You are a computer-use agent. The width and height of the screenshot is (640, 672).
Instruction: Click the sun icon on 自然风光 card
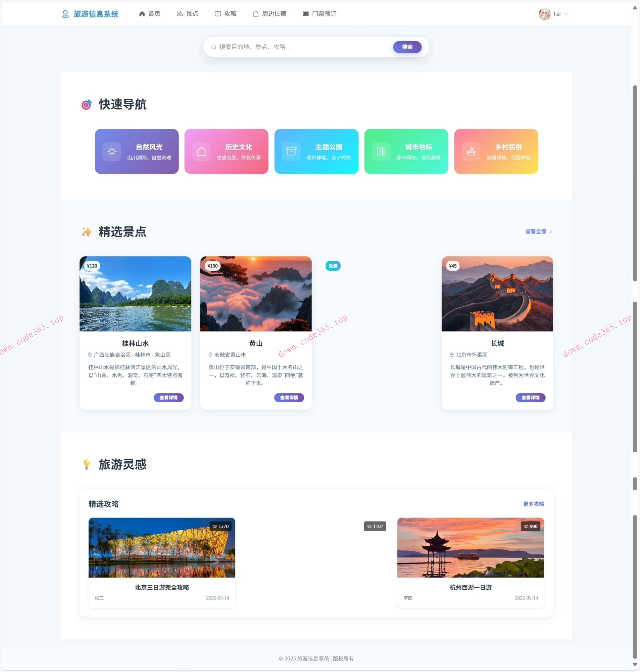click(111, 151)
